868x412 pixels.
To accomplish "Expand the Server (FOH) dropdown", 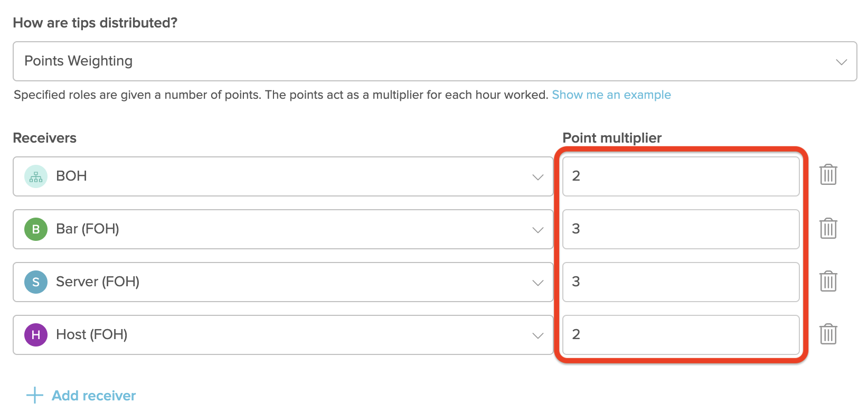I will tap(537, 282).
